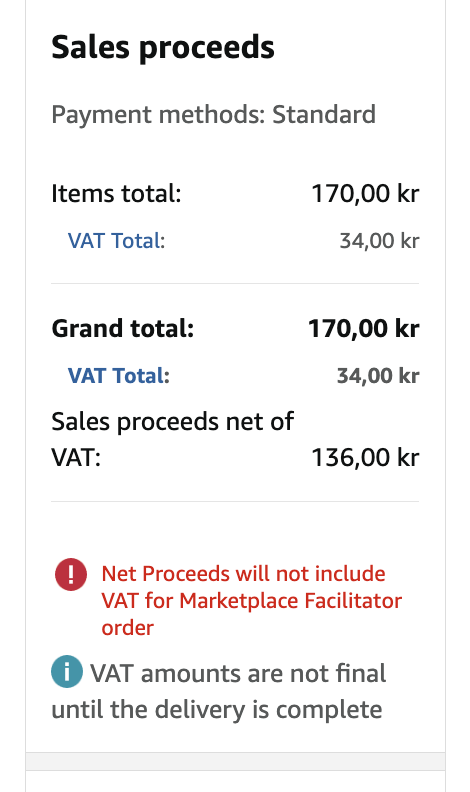Click Payment methods: Standard text
The width and height of the screenshot is (470, 792).
pyautogui.click(x=214, y=115)
